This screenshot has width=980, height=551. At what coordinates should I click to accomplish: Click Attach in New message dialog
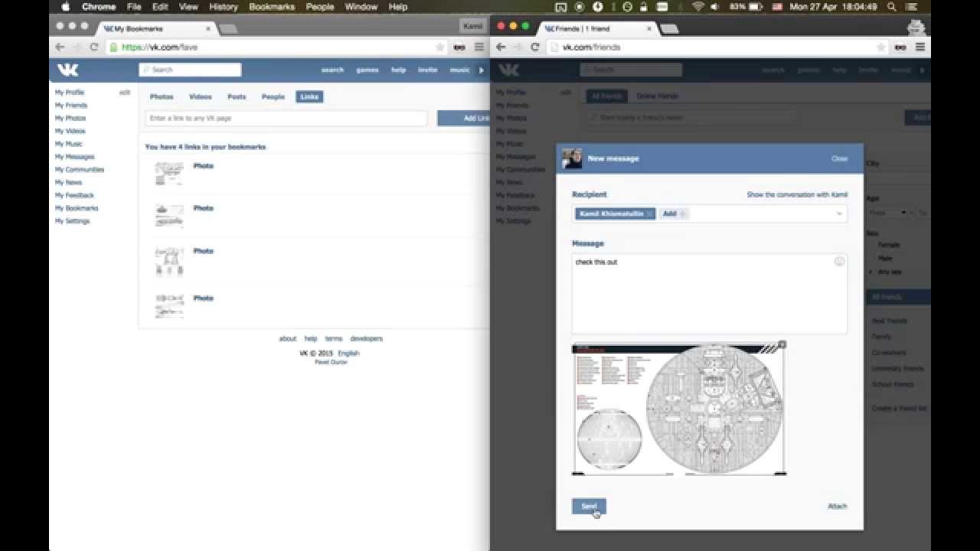click(x=838, y=506)
